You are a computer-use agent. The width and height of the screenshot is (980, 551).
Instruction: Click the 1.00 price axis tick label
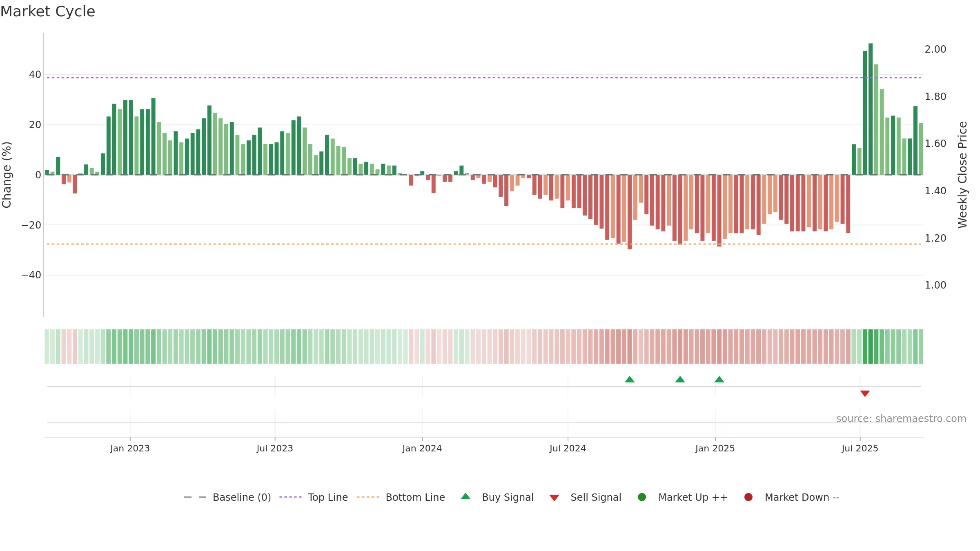pos(935,285)
